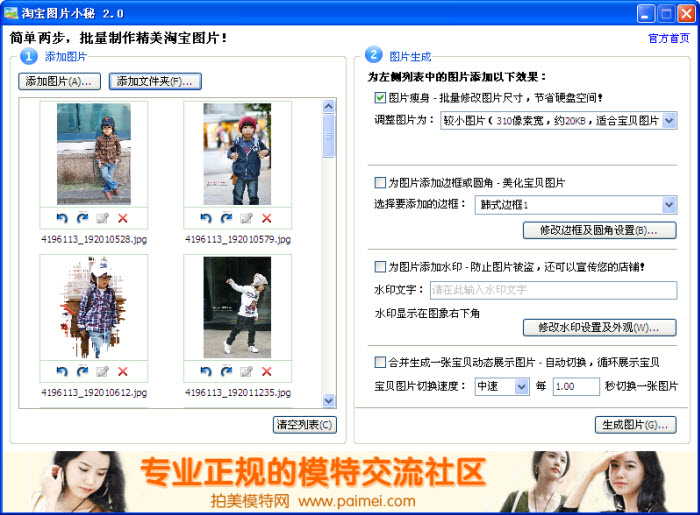Screen dimensions: 700x515
Task: Click the seconds field showing 1.00
Action: click(x=576, y=386)
